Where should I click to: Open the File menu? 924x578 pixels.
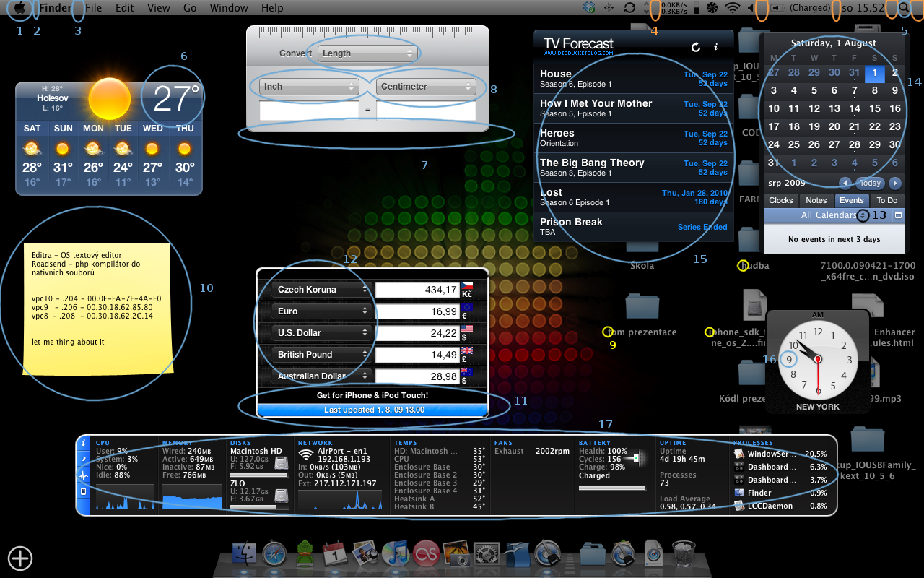point(93,8)
